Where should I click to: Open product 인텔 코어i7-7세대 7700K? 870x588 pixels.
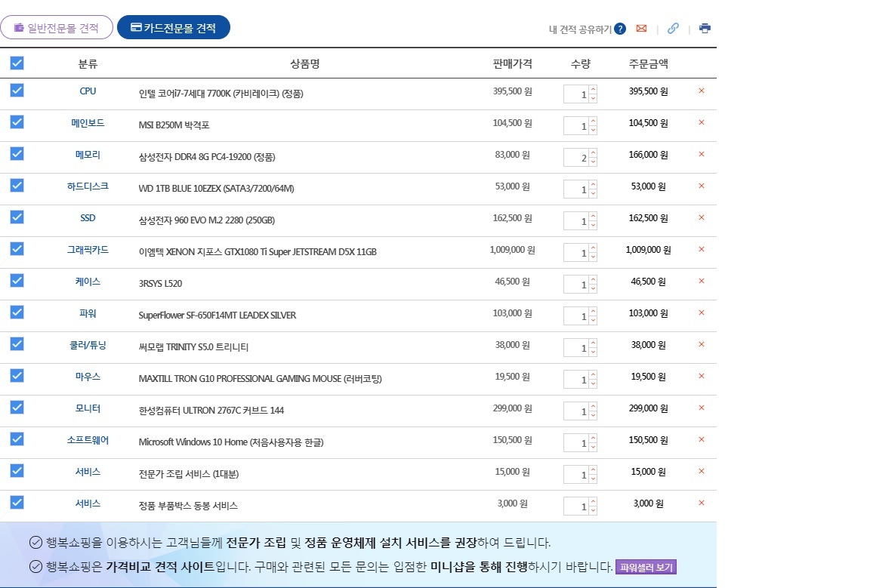221,93
